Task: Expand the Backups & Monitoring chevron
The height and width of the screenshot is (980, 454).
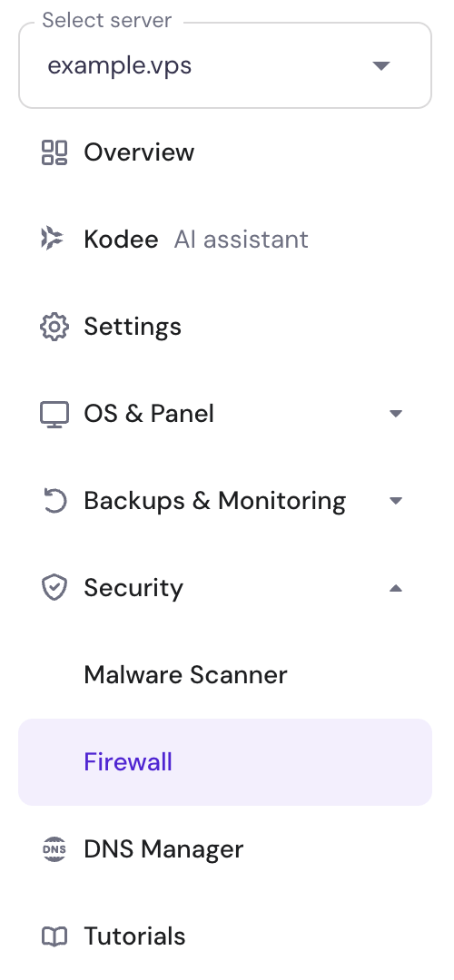Action: pyautogui.click(x=395, y=501)
